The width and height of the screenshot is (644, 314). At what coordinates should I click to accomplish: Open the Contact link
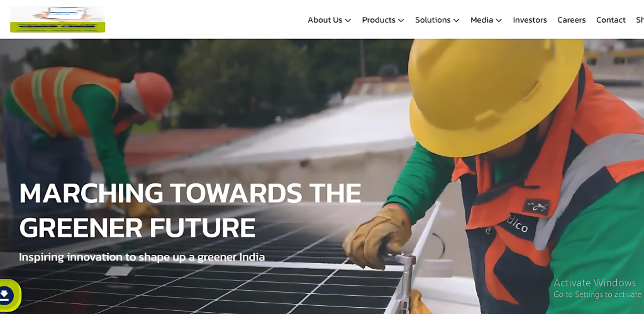click(611, 19)
